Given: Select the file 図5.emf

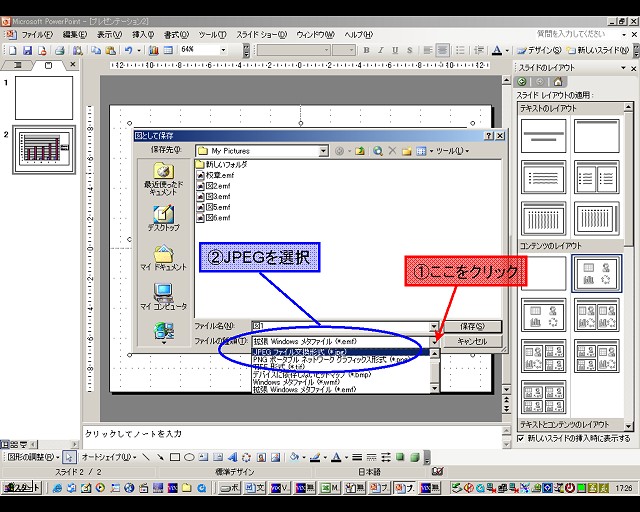Looking at the screenshot, I should point(213,207).
